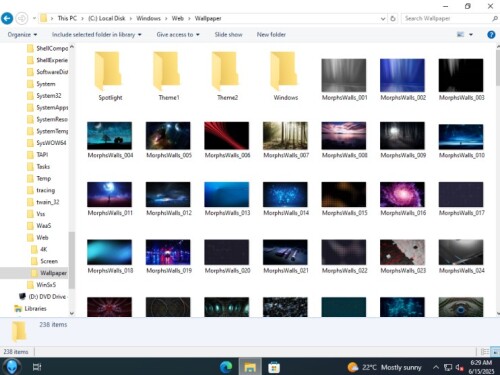The width and height of the screenshot is (500, 375).
Task: Click inside the Search Wallpaper field
Action: [446, 18]
